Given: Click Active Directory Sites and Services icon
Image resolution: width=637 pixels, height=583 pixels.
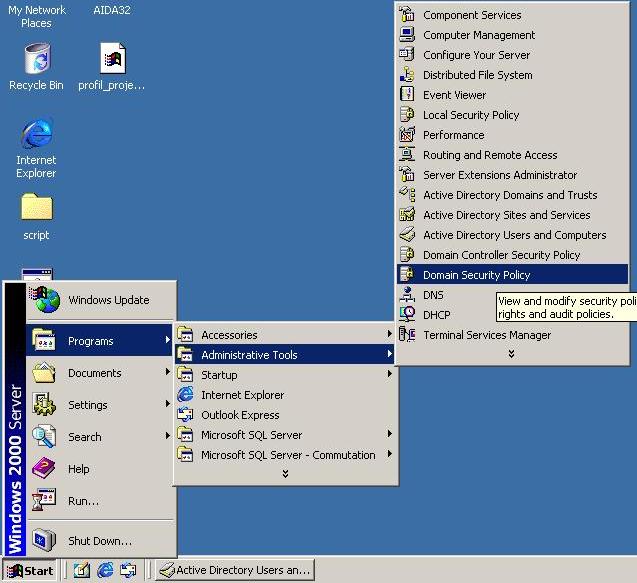Looking at the screenshot, I should tap(407, 215).
